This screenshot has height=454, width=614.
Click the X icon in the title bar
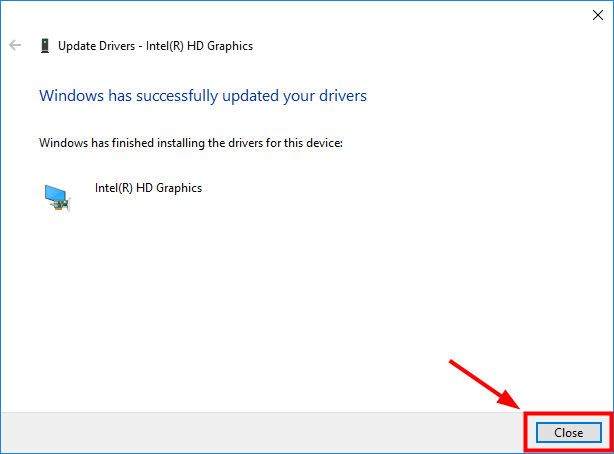click(597, 14)
